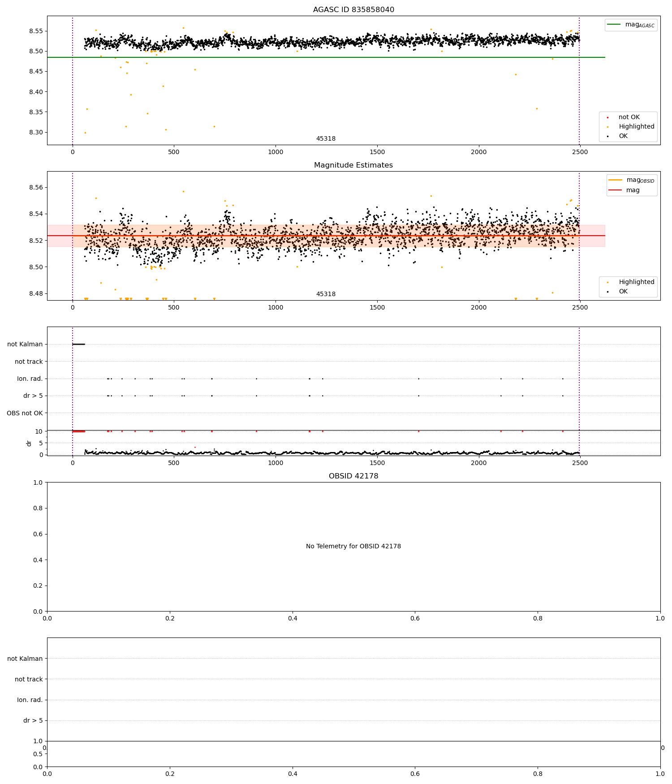Click the 8.40 y-axis tick label
Viewport: 672px width, 784px height.
(36, 92)
